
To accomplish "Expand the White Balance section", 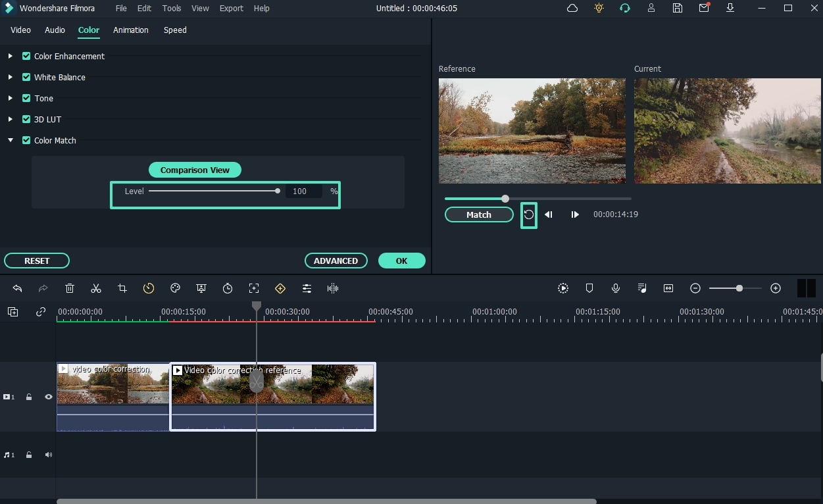I will (11, 77).
